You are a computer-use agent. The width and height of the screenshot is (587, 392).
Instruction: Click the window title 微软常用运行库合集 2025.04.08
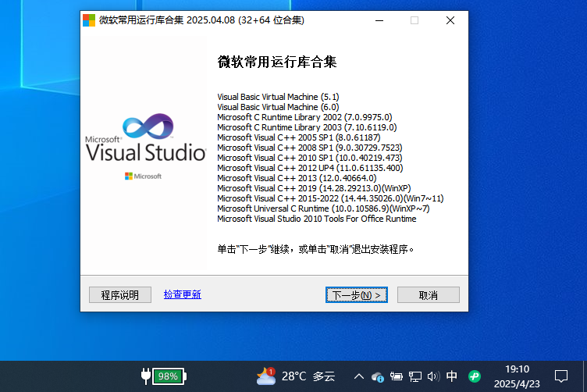pyautogui.click(x=201, y=20)
